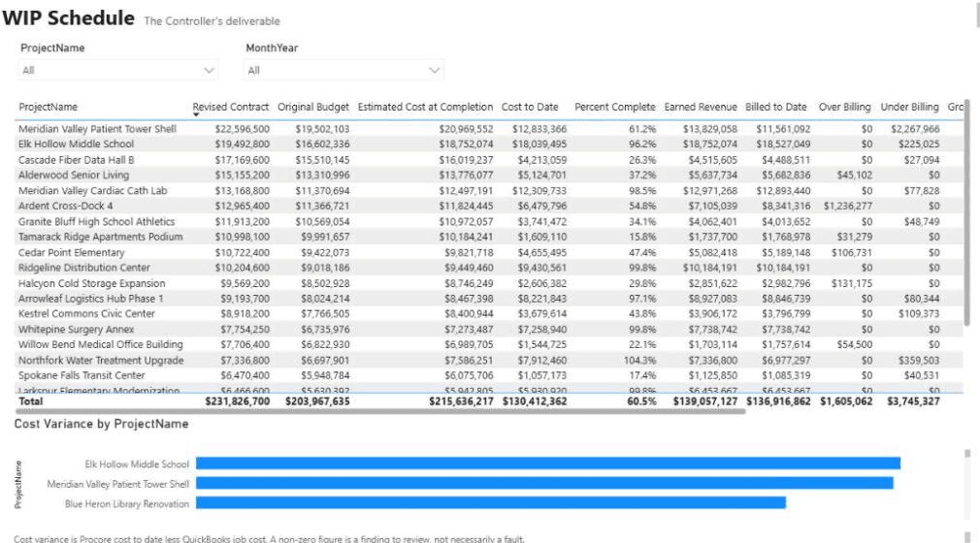Open the ProjectName slicer dropdown
The height and width of the screenshot is (543, 980).
click(x=117, y=70)
